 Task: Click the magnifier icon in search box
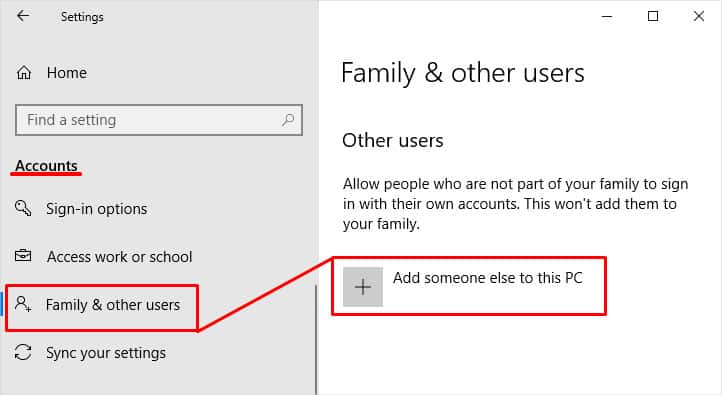pos(288,120)
